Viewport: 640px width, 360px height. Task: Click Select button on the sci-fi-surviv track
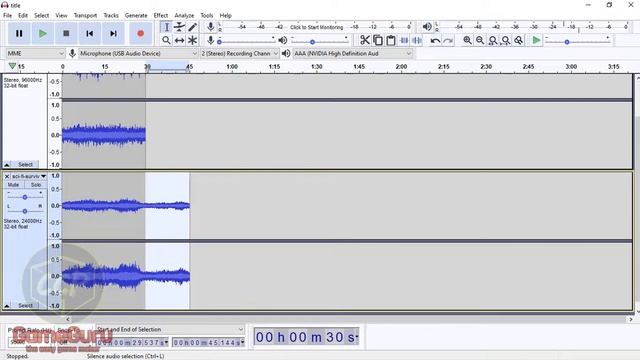(x=25, y=305)
